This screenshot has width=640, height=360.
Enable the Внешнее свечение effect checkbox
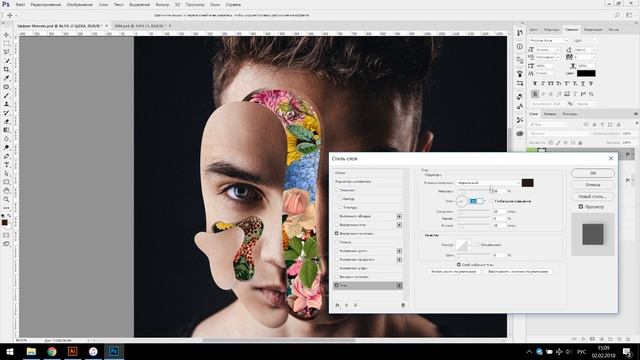coord(337,277)
